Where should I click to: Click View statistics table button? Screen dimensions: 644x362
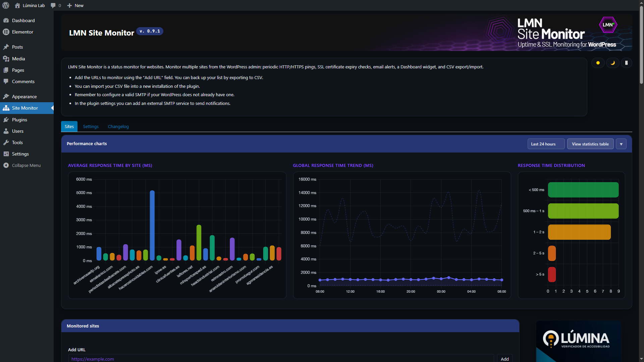pos(590,144)
